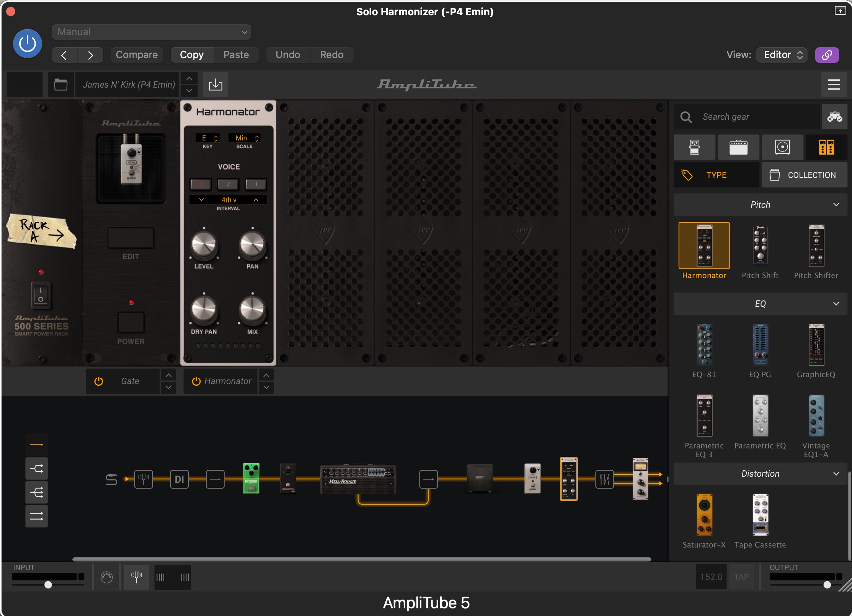
Task: Select the Tape Cassette gear
Action: click(760, 515)
